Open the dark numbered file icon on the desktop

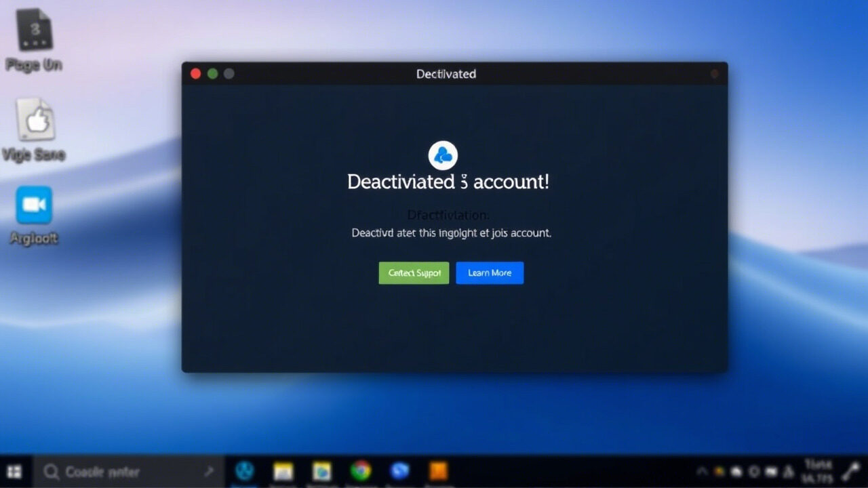[35, 29]
